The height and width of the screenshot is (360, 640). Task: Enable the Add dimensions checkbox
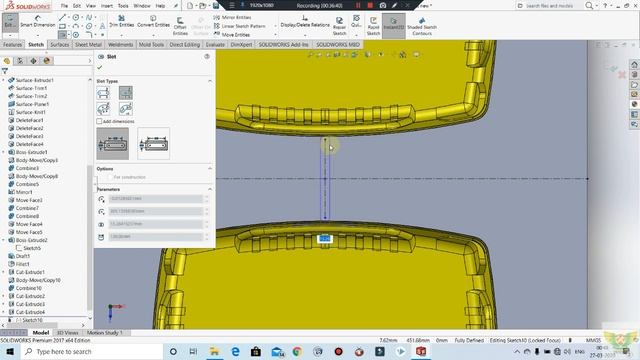click(x=99, y=121)
